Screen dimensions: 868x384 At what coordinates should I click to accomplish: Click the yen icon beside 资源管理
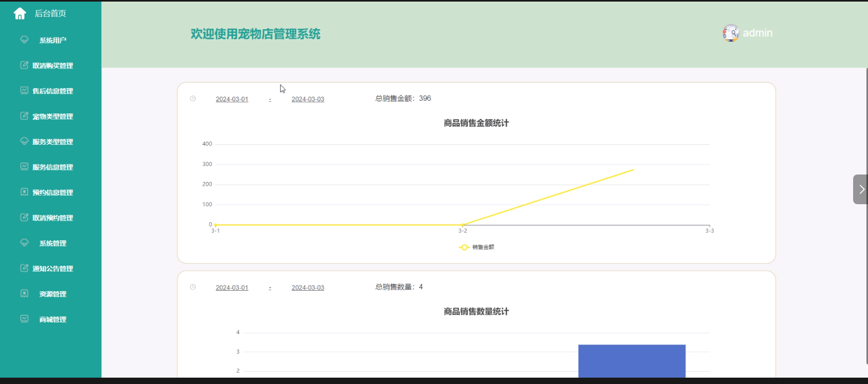pyautogui.click(x=24, y=293)
